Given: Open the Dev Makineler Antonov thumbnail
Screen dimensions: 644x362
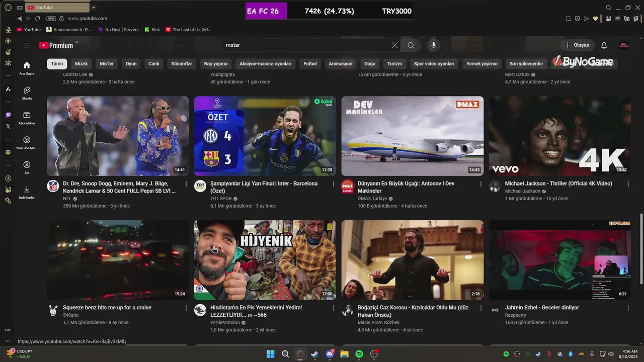Looking at the screenshot, I should pyautogui.click(x=413, y=136).
